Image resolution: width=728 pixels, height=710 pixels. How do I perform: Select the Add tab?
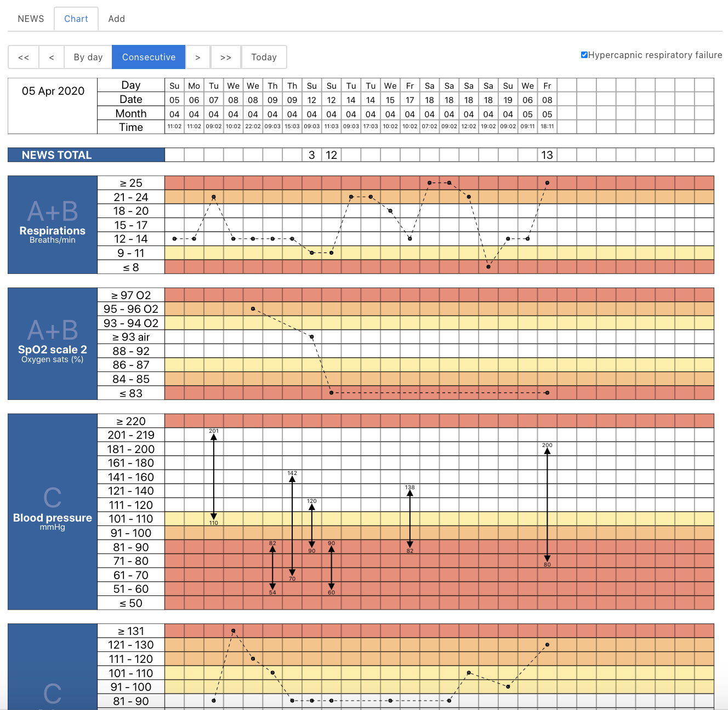(x=116, y=18)
